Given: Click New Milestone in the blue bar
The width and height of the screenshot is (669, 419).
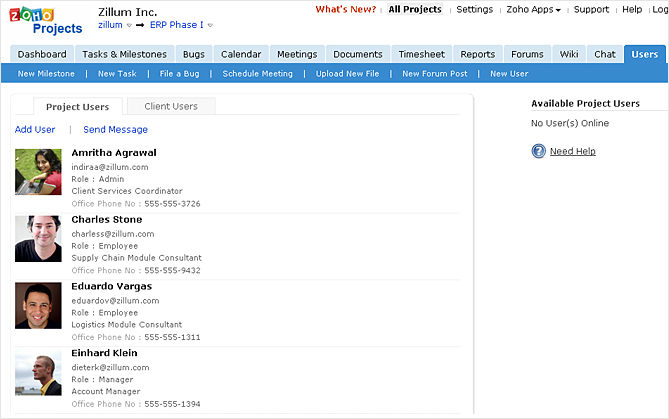Looking at the screenshot, I should (x=46, y=74).
